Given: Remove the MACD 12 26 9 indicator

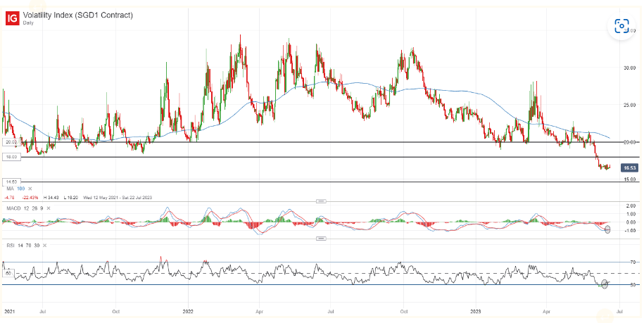Looking at the screenshot, I should coord(49,208).
